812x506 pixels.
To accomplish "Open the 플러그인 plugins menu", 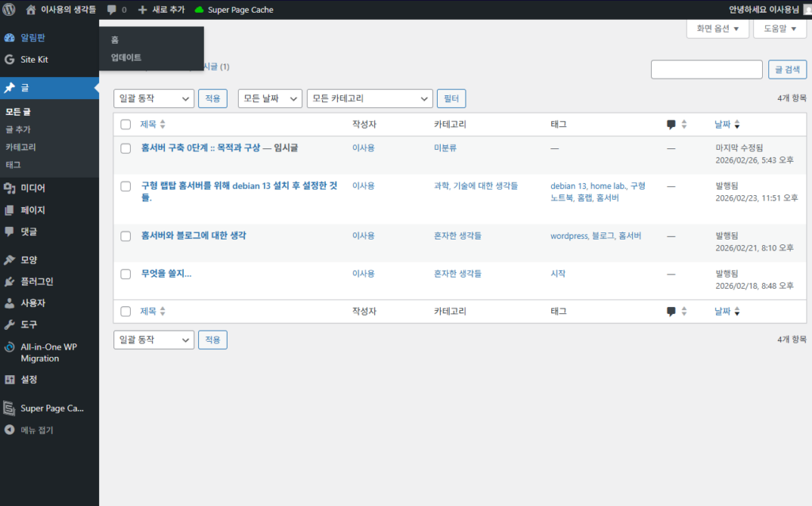I will click(x=37, y=282).
